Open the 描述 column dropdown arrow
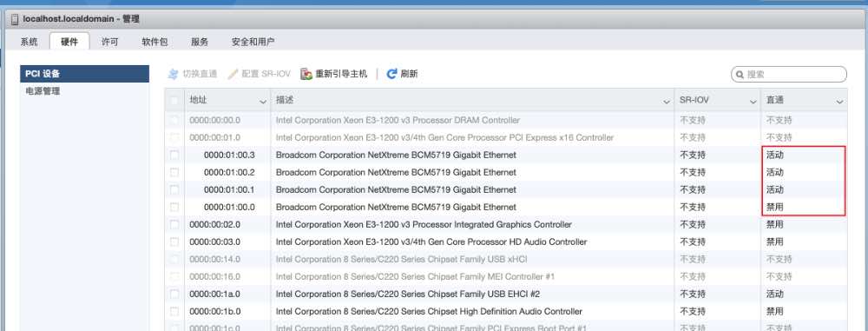868x331 pixels. [667, 102]
